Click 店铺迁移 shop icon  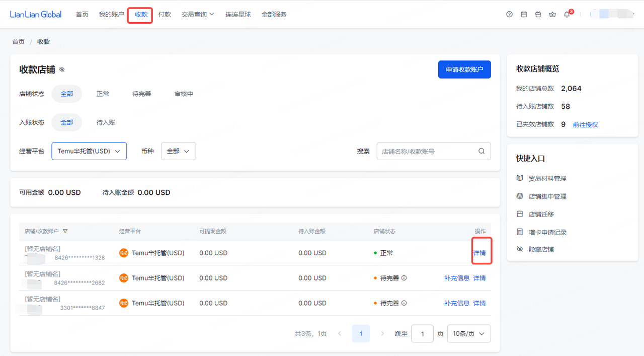[520, 214]
